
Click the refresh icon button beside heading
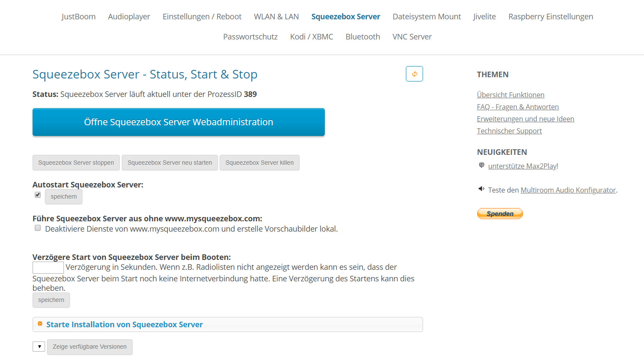coord(414,74)
